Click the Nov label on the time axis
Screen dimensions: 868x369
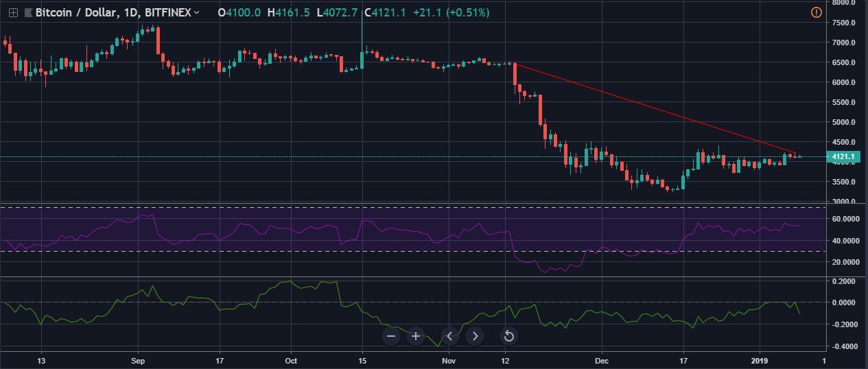click(448, 360)
